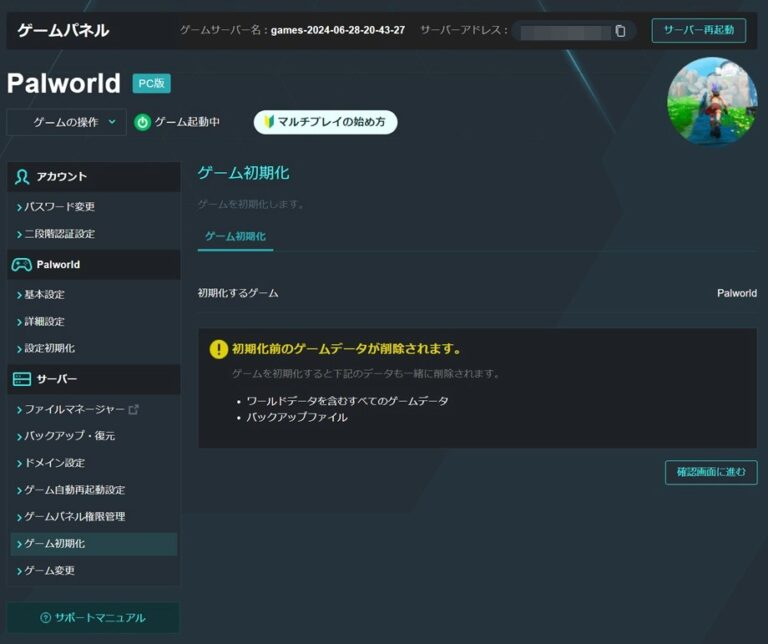Open the ゲームの操作 dropdown
Screen dimensions: 768x644
point(66,122)
